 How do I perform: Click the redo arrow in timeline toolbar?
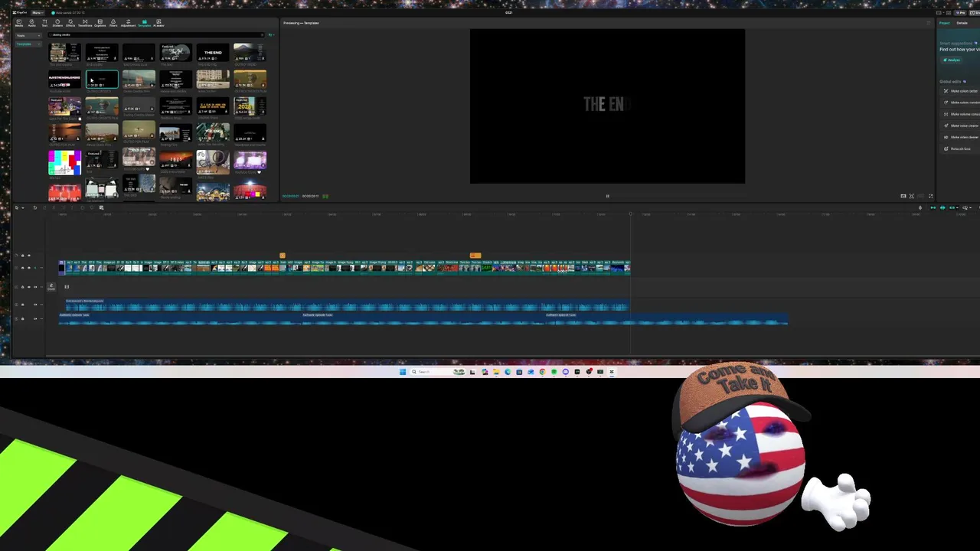pos(44,207)
